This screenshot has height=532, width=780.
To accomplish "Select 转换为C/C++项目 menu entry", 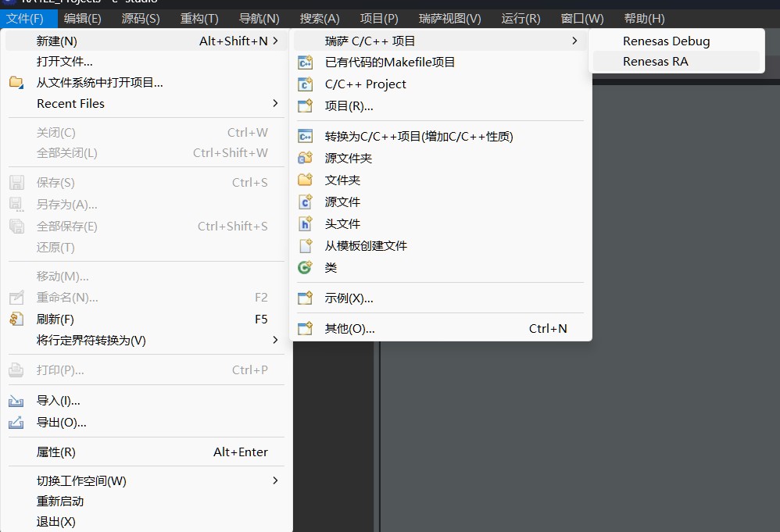I will coord(419,136).
